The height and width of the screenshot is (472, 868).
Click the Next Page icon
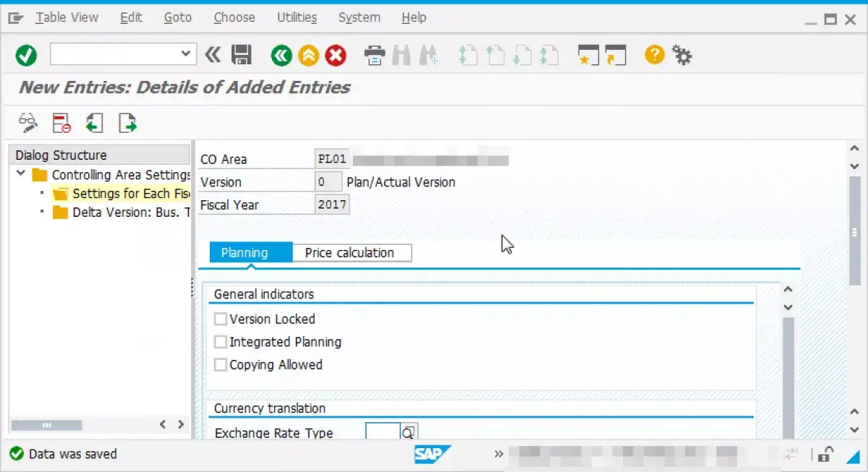[522, 55]
